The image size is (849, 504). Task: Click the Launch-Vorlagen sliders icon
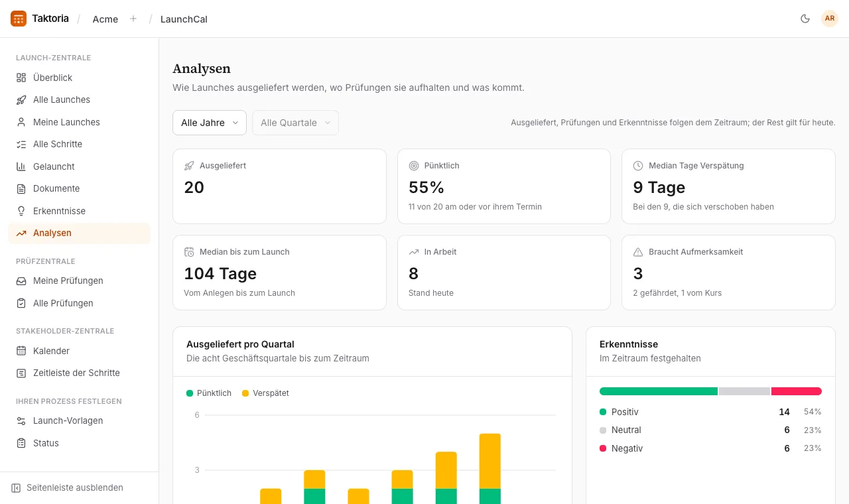click(x=21, y=420)
